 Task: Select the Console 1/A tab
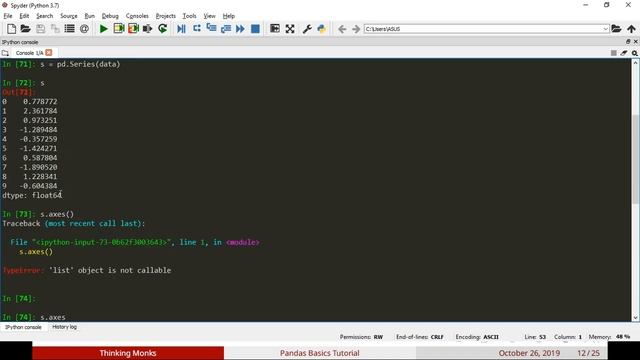[29, 53]
